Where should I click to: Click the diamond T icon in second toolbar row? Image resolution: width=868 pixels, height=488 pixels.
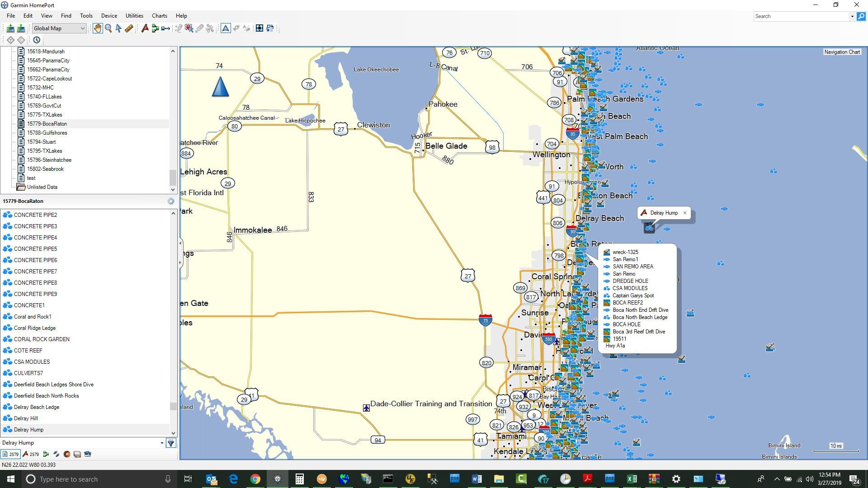10,40
